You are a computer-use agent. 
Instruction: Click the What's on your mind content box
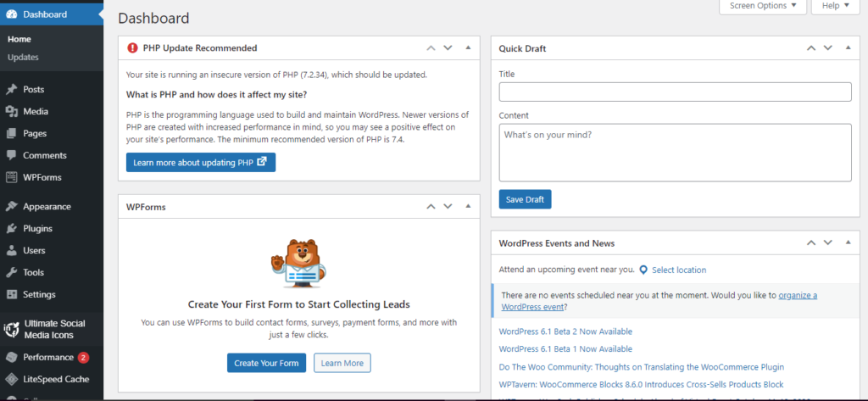[x=676, y=153]
